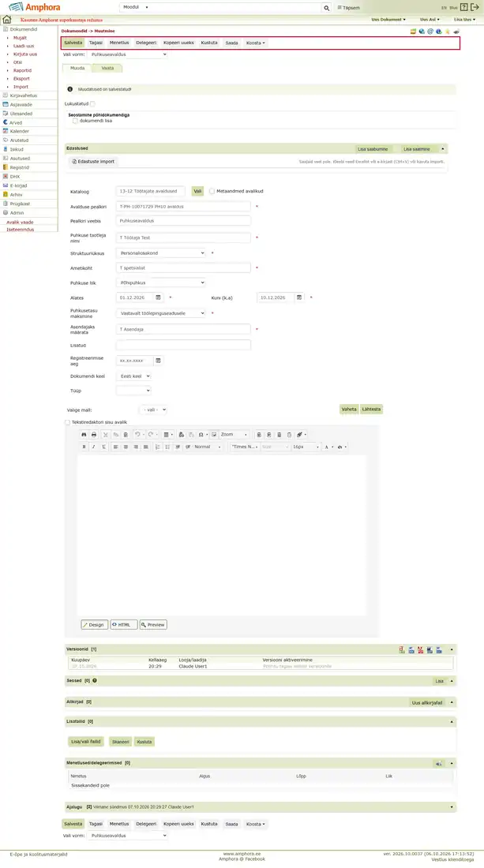This screenshot has width=484, height=868.
Task: Click the Lähtesta button
Action: tap(371, 409)
